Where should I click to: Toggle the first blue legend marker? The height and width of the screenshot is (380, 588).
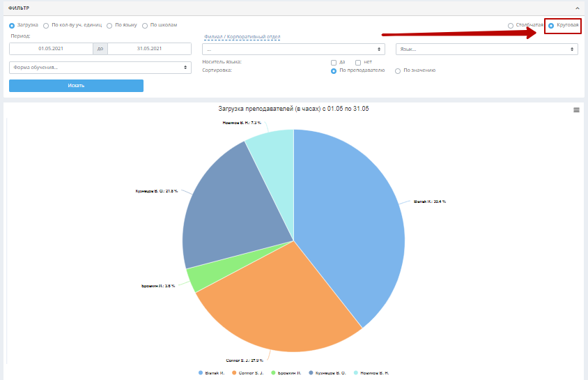point(201,373)
